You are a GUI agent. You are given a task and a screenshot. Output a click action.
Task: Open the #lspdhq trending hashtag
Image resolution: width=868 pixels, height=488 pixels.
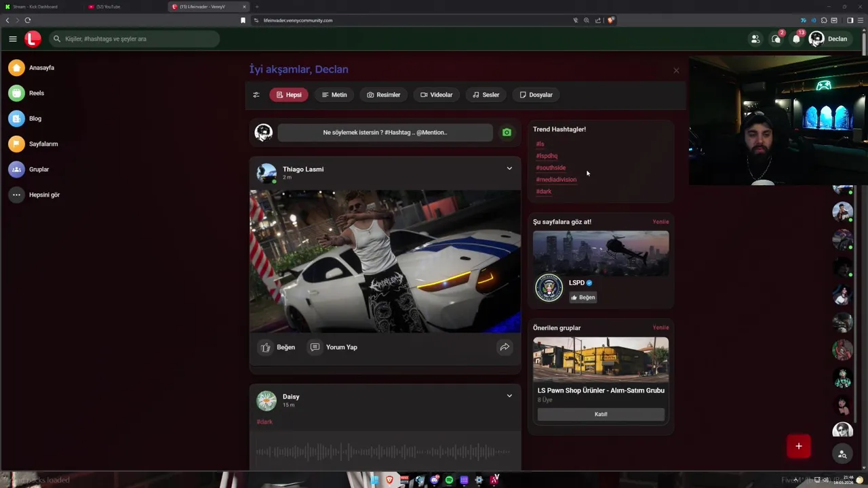click(547, 156)
